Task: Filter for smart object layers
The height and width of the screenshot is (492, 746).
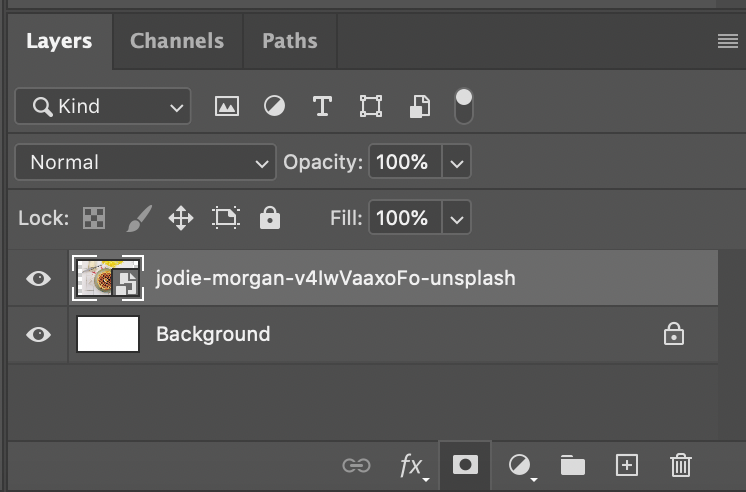Action: click(x=420, y=106)
